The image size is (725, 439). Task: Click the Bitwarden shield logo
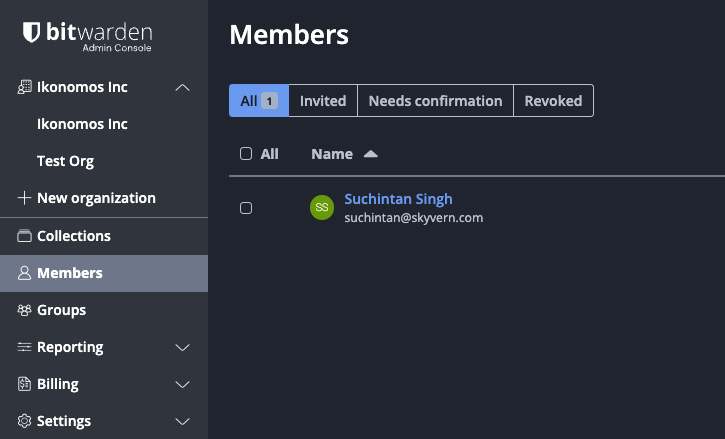point(31,32)
